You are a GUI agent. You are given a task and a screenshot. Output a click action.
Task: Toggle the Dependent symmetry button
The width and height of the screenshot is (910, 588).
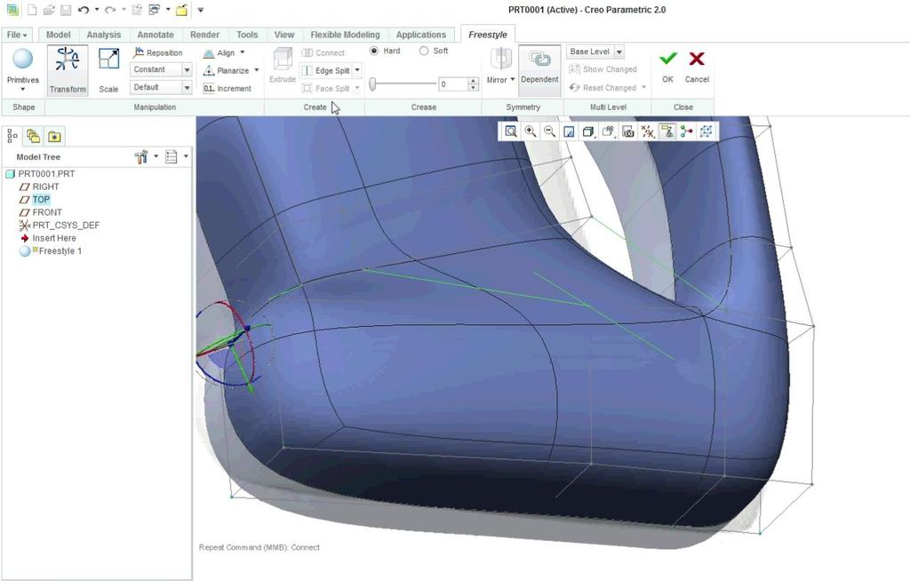(x=539, y=70)
